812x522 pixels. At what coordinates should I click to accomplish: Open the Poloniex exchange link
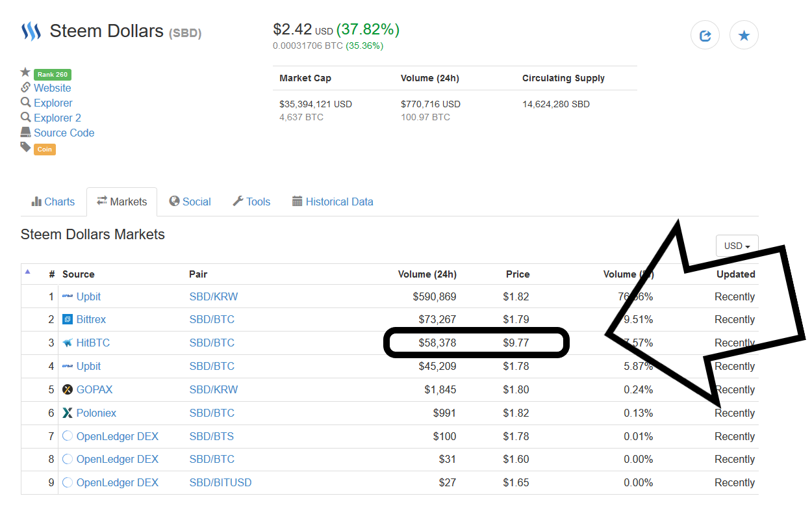point(96,413)
